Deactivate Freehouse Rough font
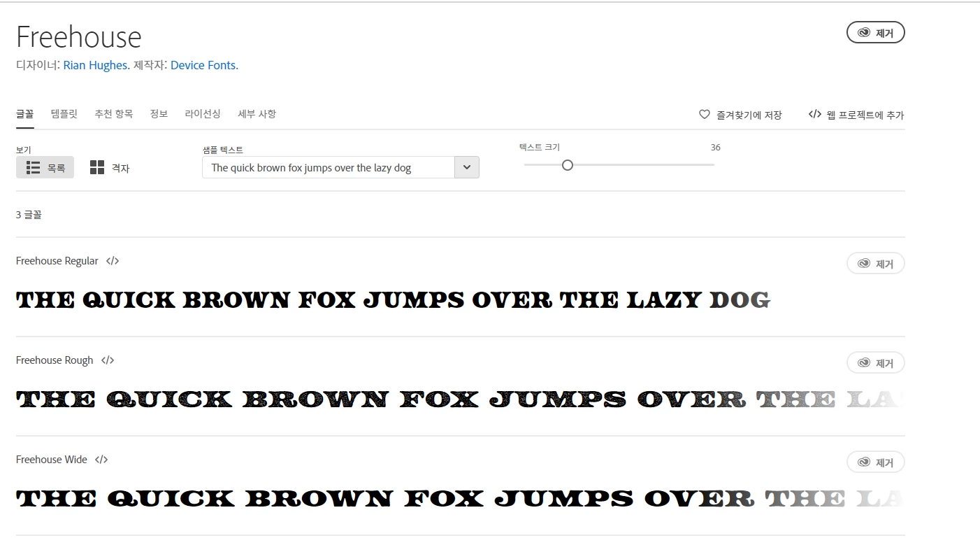The height and width of the screenshot is (545, 980). (x=876, y=363)
